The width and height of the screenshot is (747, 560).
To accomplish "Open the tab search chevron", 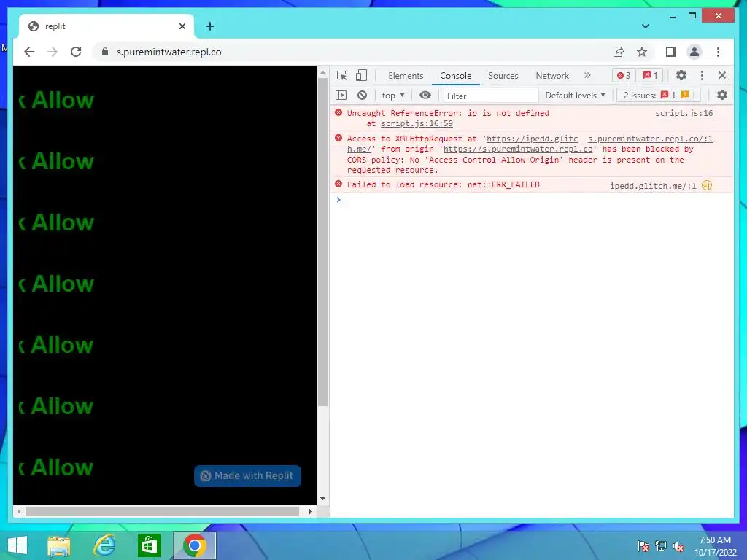I will (645, 26).
